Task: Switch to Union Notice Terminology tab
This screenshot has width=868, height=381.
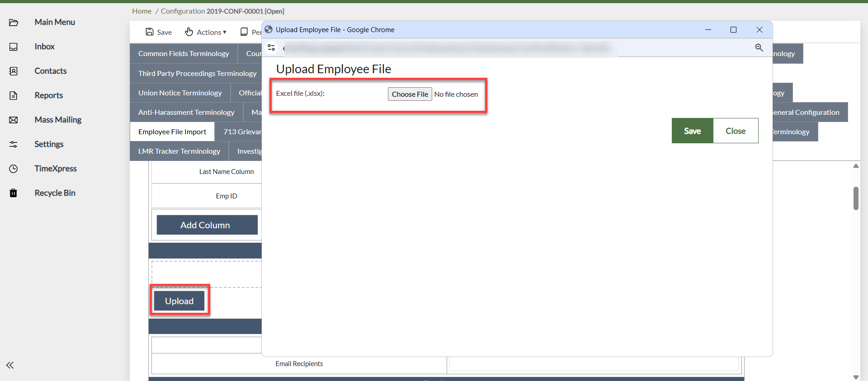Action: pos(180,93)
